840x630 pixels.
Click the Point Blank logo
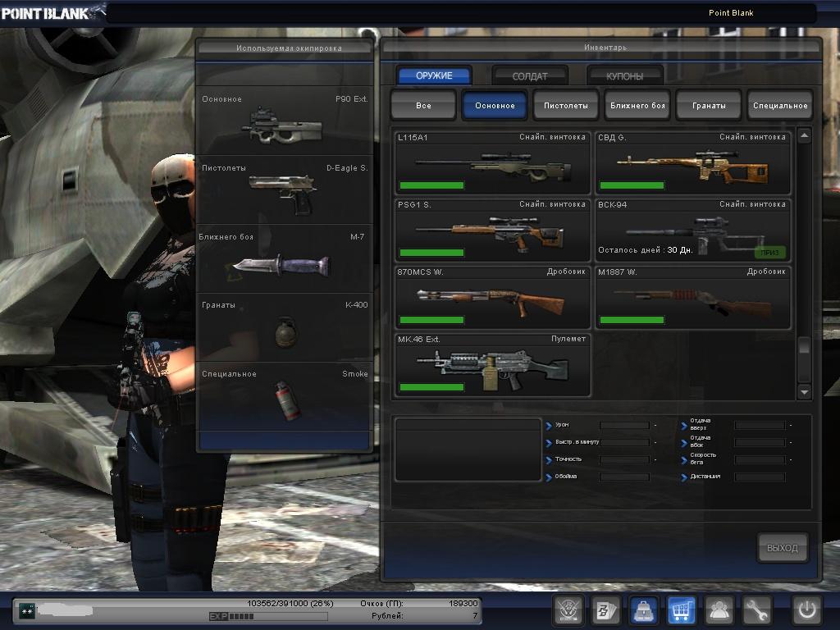tap(52, 12)
